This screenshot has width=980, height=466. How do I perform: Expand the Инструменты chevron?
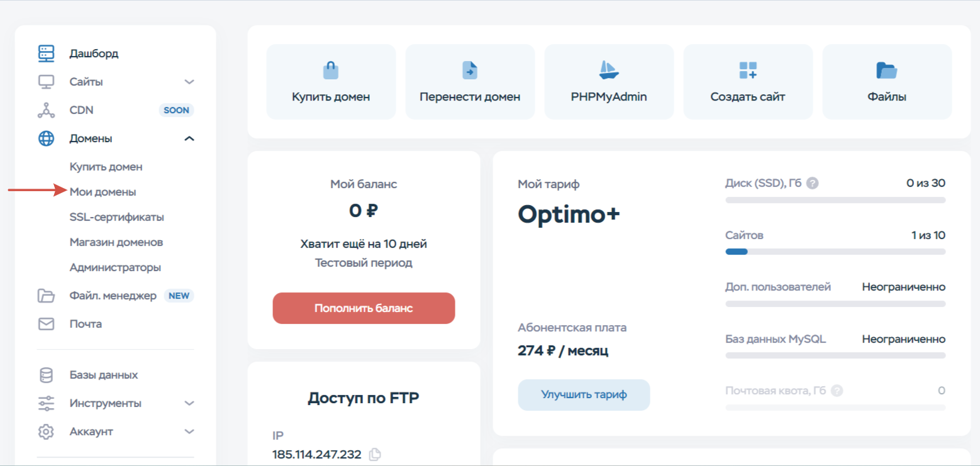(189, 403)
